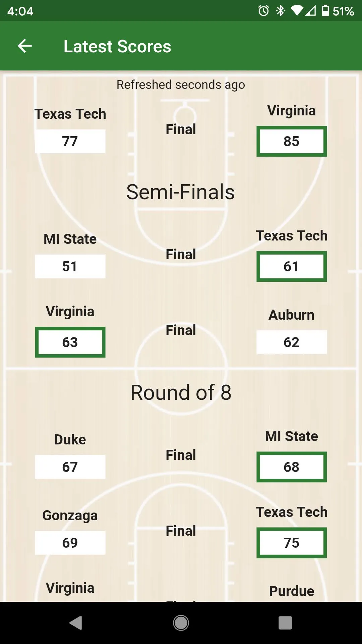The width and height of the screenshot is (362, 644).
Task: Select Duke's score 67
Action: 70,467
